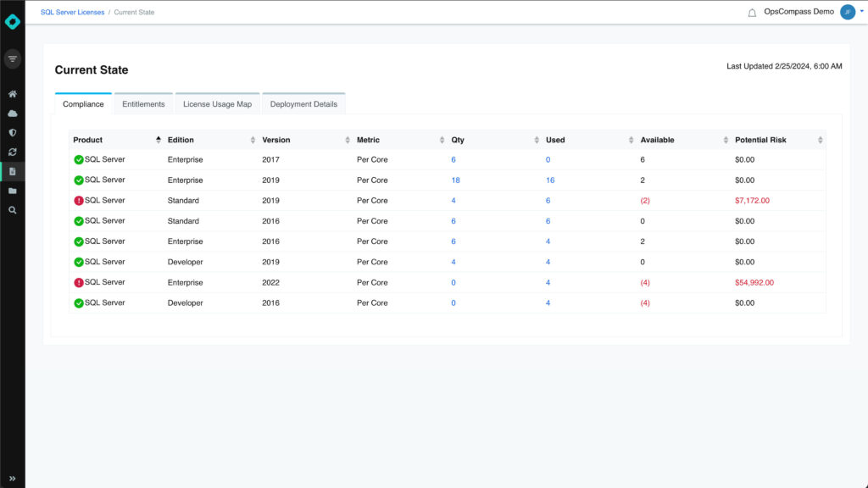Open Qty 6 link for Enterprise 2017
868x488 pixels.
click(x=453, y=160)
